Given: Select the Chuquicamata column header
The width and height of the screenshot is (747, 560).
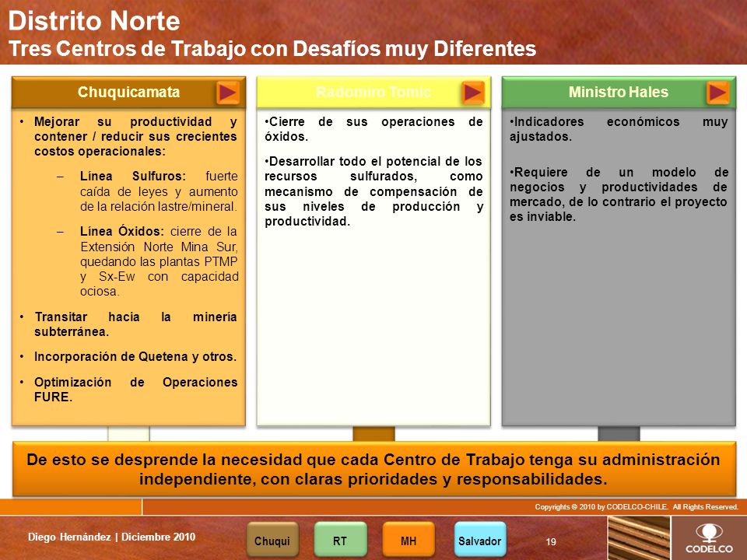Looking at the screenshot, I should (x=128, y=93).
